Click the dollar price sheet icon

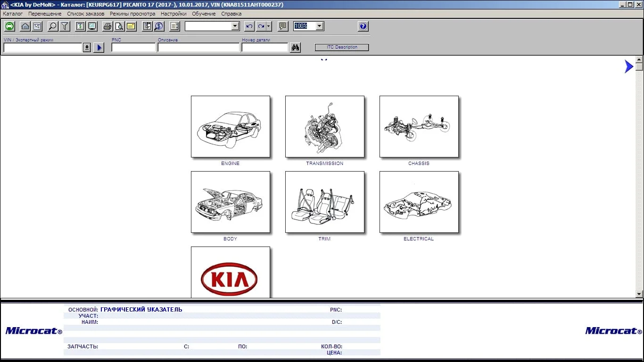click(80, 26)
